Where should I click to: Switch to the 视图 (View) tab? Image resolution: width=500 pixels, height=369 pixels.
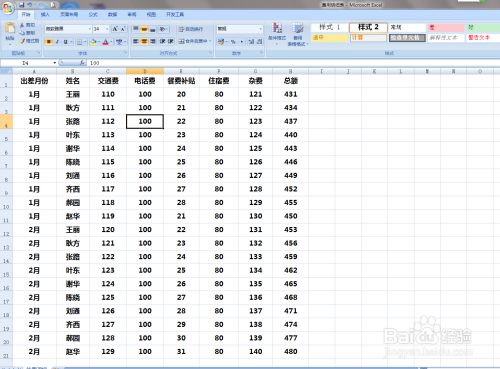click(151, 14)
